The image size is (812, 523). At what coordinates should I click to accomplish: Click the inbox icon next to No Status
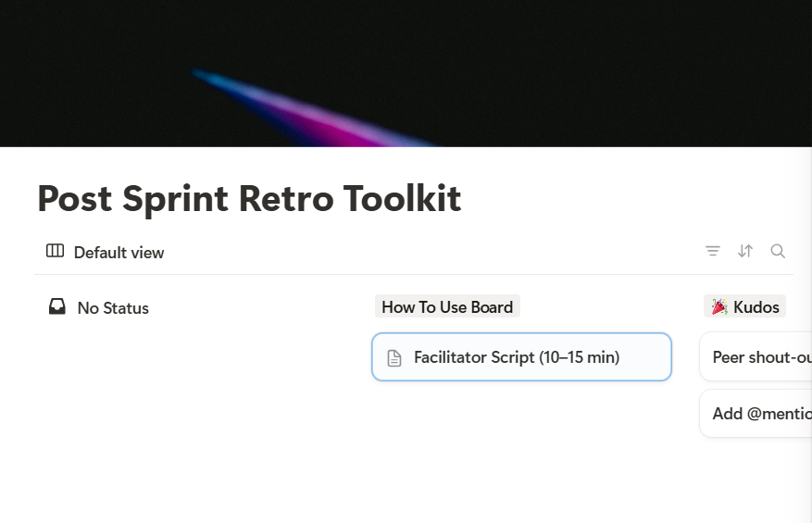pos(57,306)
